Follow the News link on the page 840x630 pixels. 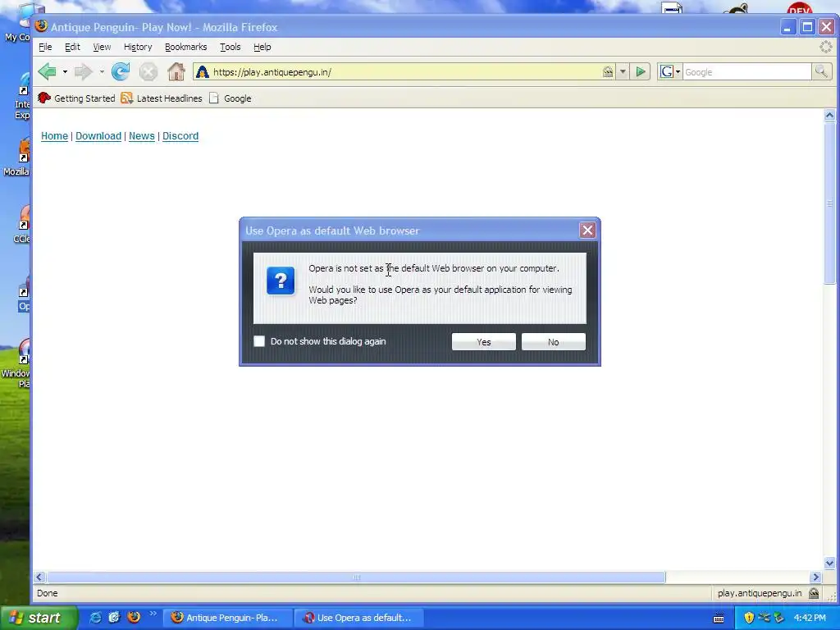click(x=142, y=136)
